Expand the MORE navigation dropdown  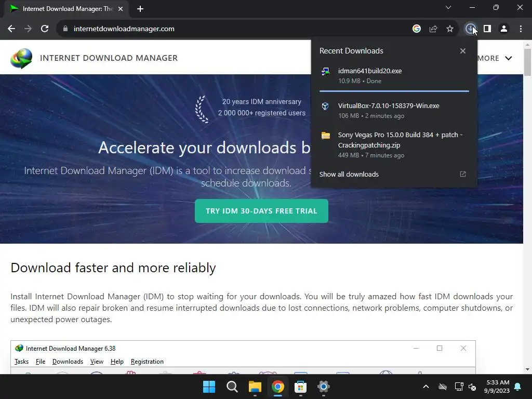coord(495,58)
